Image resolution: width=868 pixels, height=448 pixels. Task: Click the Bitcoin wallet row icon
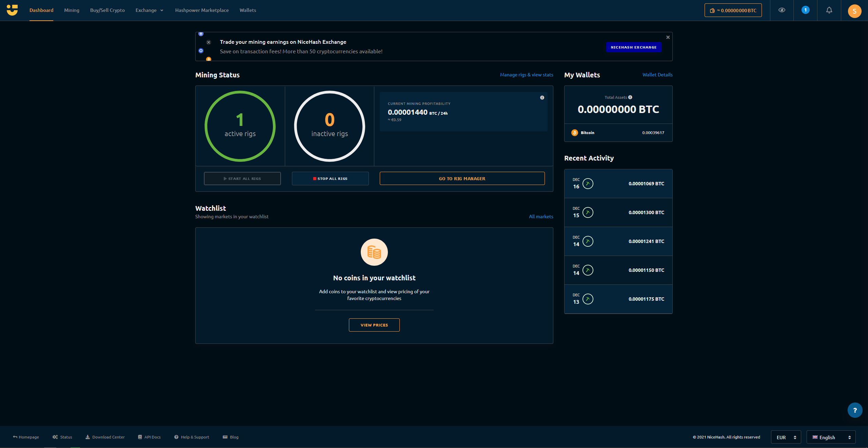pos(574,133)
